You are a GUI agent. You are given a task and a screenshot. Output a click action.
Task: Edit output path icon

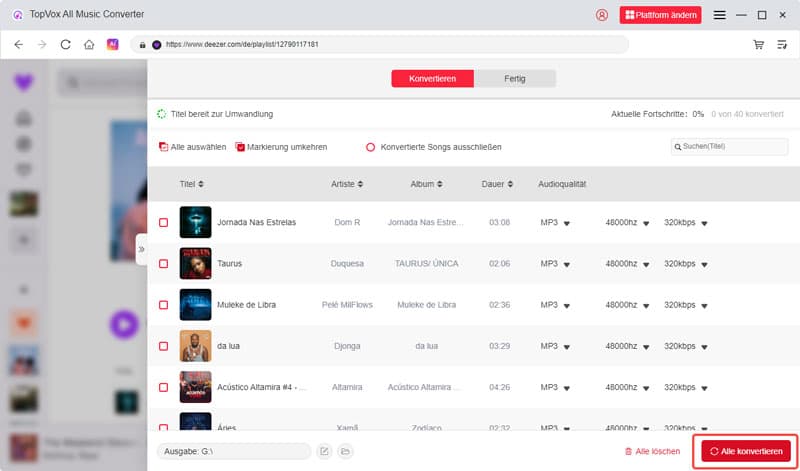324,451
